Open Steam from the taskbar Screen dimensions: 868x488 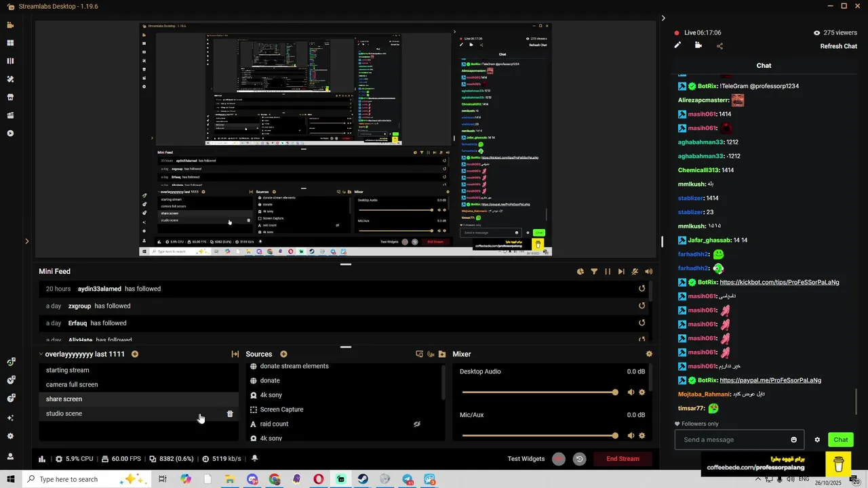(x=363, y=479)
